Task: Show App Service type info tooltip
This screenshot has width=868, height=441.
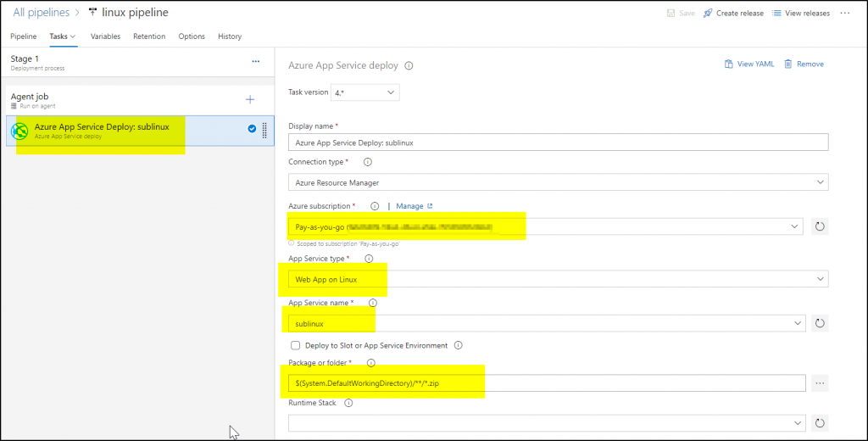Action: [369, 259]
